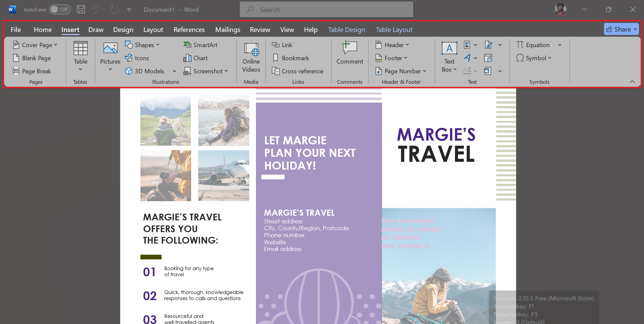Insert a Chart
Screen dimensions: 644x324
196,58
